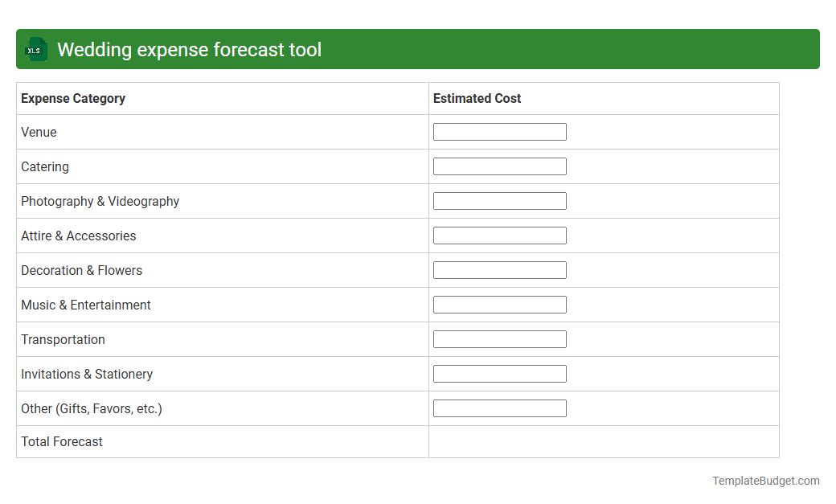This screenshot has height=504, width=836.
Task: Click the Total Forecast row label
Action: tap(61, 441)
